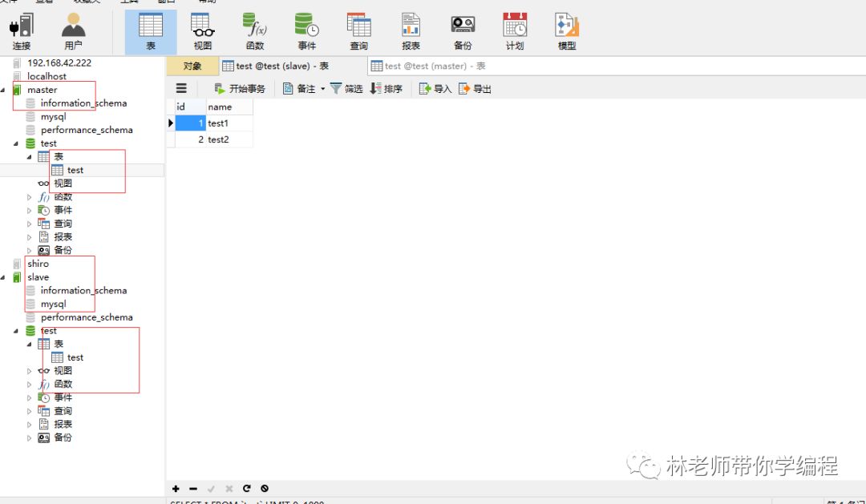Select the cell containing test2

(230, 139)
